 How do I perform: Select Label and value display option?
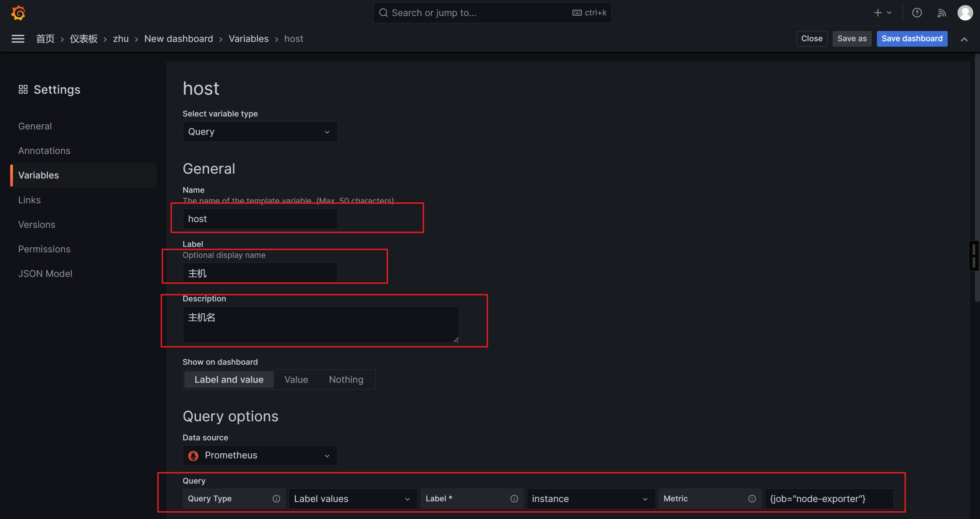[229, 380]
